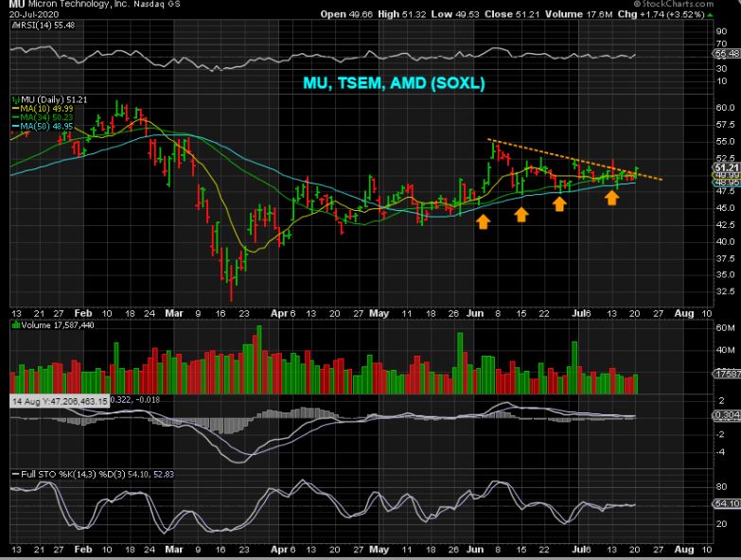741x560 pixels.
Task: Click the 80 label on stochastic axis
Action: click(722, 486)
